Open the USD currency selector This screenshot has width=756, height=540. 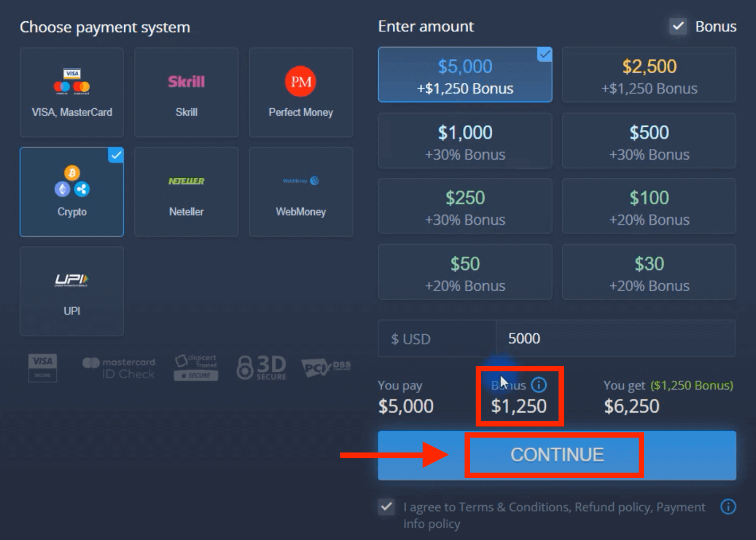pos(436,338)
